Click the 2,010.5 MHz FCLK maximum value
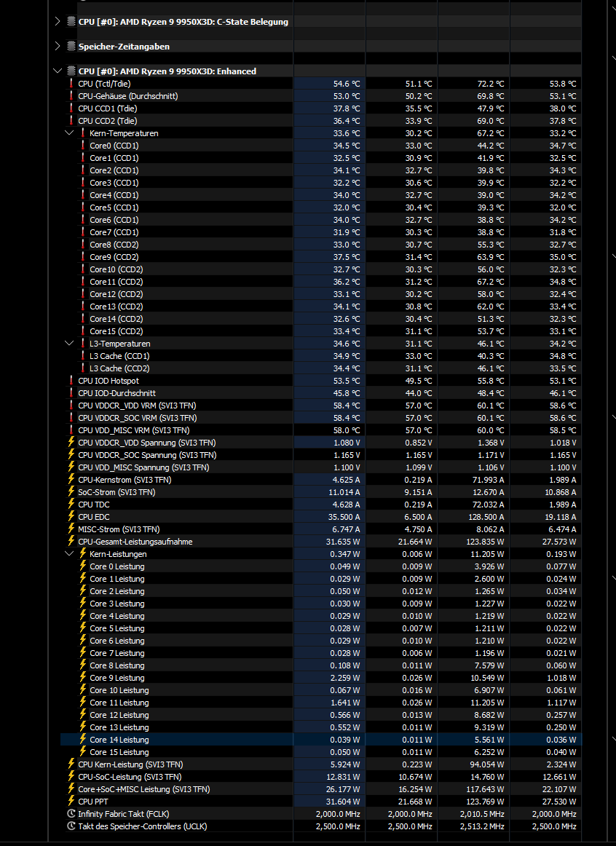The image size is (616, 846). (482, 814)
